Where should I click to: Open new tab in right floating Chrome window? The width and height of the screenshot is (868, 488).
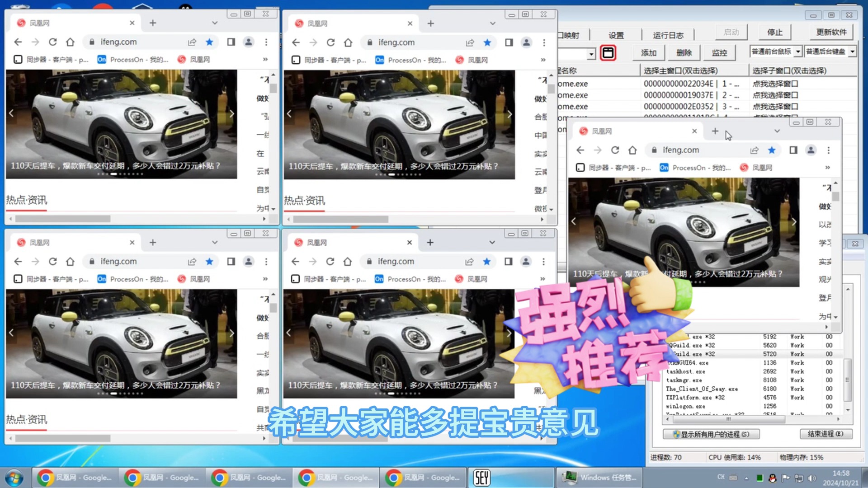point(715,131)
